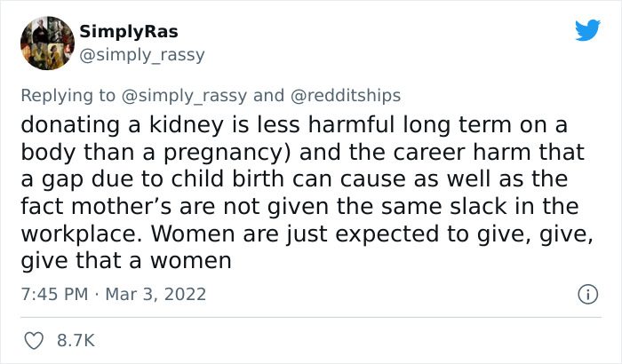Open the tweet info circle icon
This screenshot has width=622, height=364.
[586, 294]
